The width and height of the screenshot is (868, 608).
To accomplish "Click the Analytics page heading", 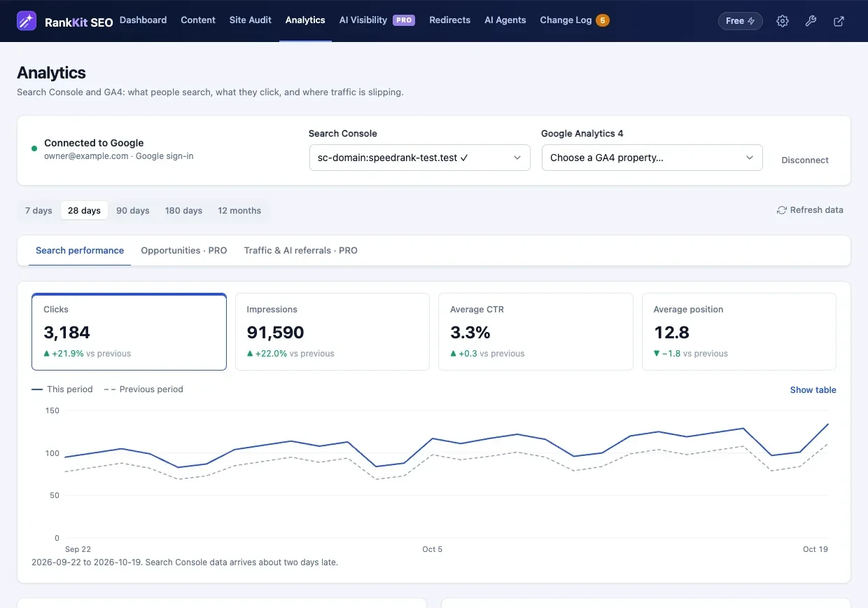I will pos(51,73).
